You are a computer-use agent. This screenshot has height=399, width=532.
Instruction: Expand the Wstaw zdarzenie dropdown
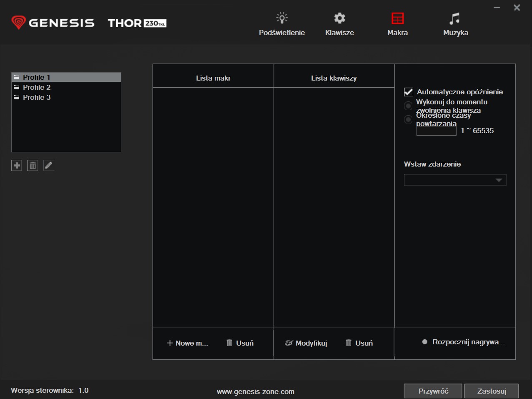pos(455,180)
